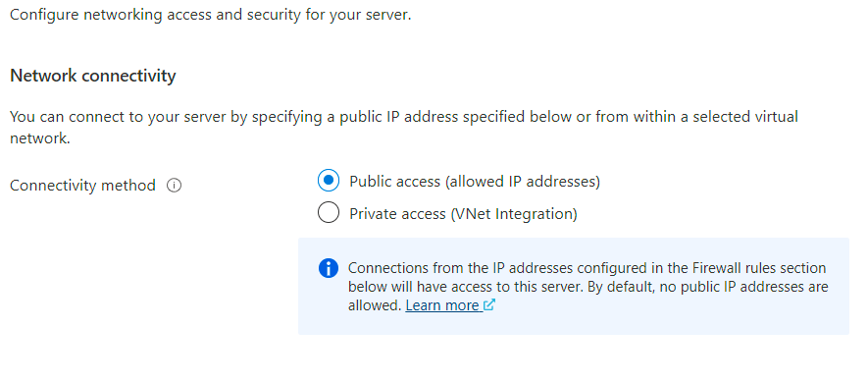
Task: Click the "Public access (allowed IP addresses)" label
Action: (x=475, y=182)
